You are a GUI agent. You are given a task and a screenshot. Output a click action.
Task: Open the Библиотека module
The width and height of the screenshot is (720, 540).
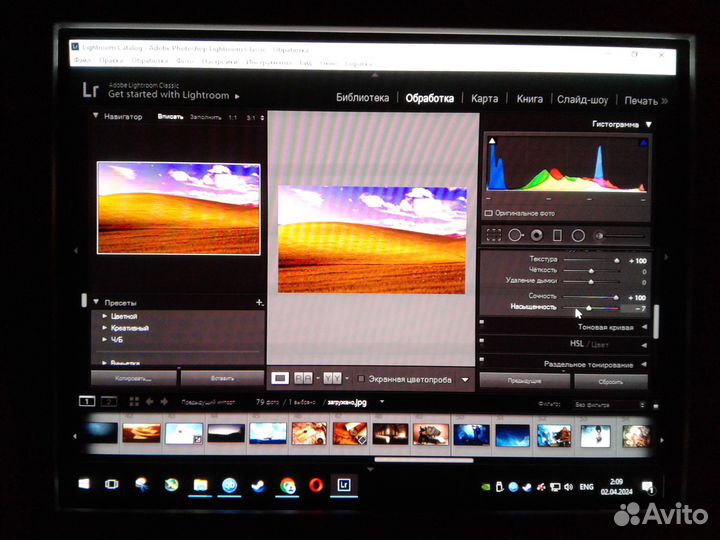(x=362, y=99)
